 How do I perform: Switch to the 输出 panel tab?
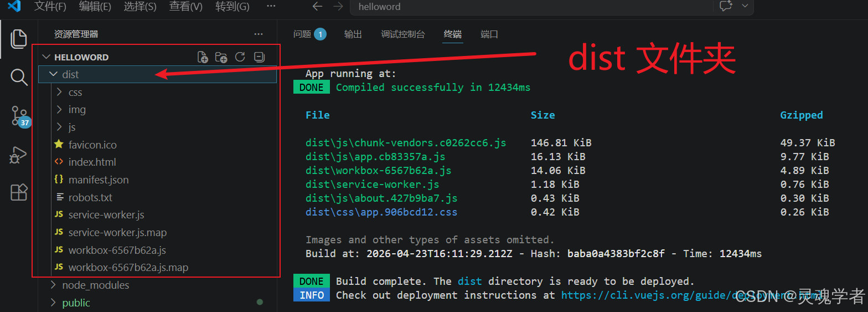point(353,34)
